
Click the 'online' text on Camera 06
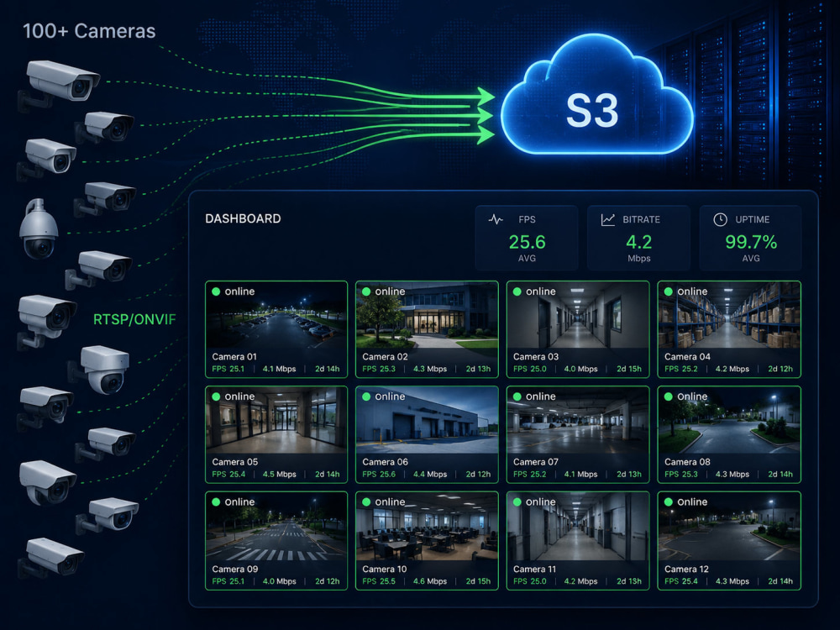coord(390,396)
